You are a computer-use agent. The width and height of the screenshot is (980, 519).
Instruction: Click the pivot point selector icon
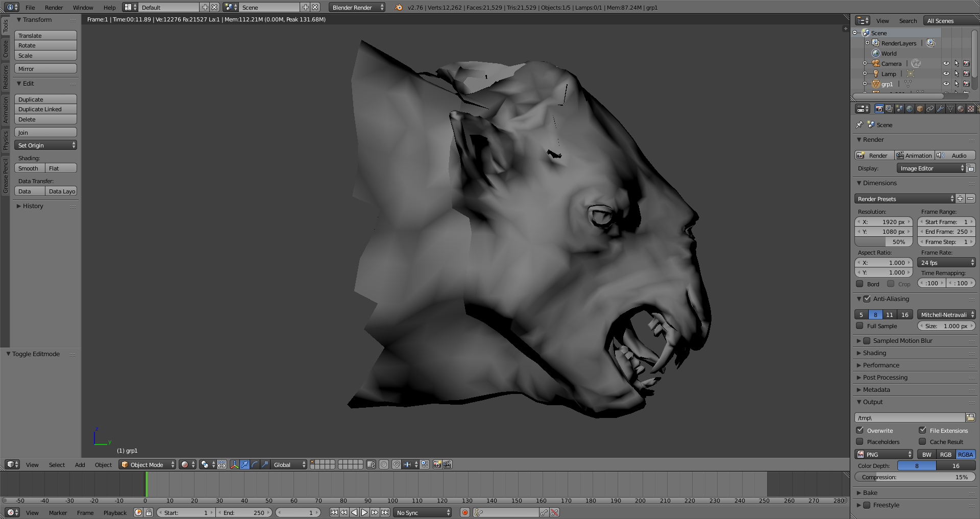207,464
